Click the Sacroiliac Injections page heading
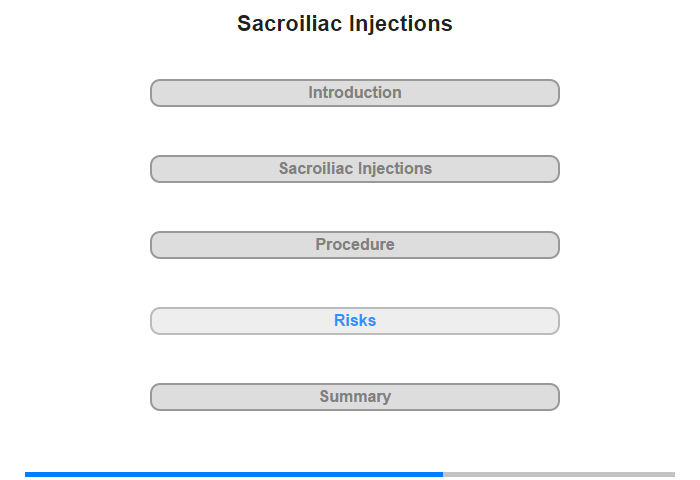 (x=345, y=24)
